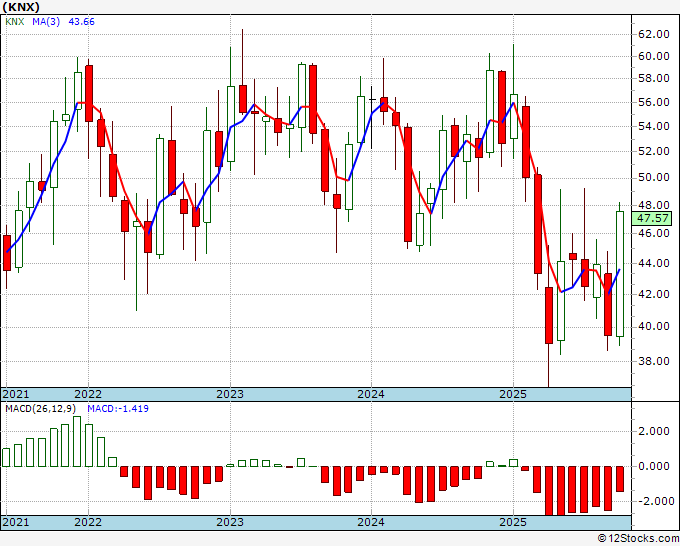Click the 2024 marker on price timeline

(371, 394)
